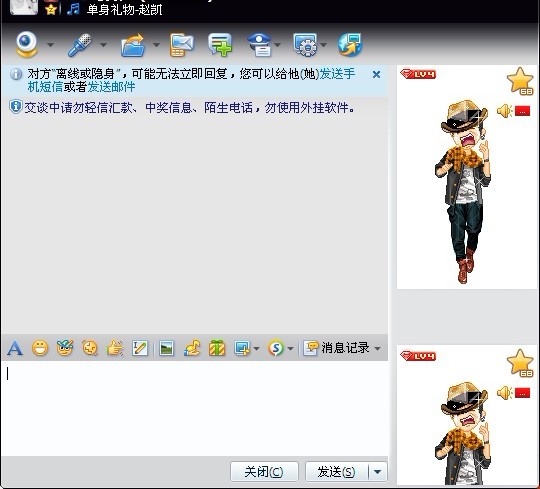Open the send file options arrow
The width and height of the screenshot is (540, 489).
coord(156,45)
